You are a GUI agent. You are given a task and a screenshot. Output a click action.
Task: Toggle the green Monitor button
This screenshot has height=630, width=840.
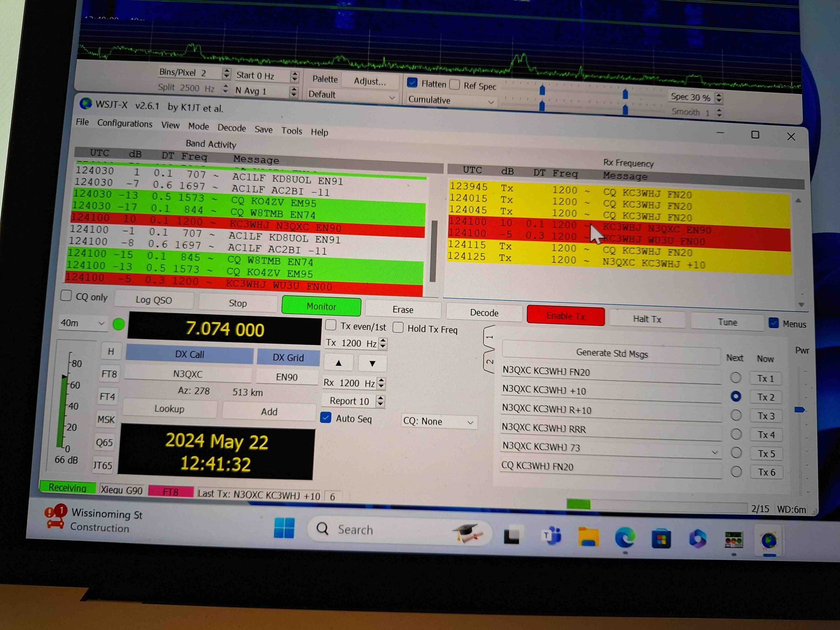[321, 306]
